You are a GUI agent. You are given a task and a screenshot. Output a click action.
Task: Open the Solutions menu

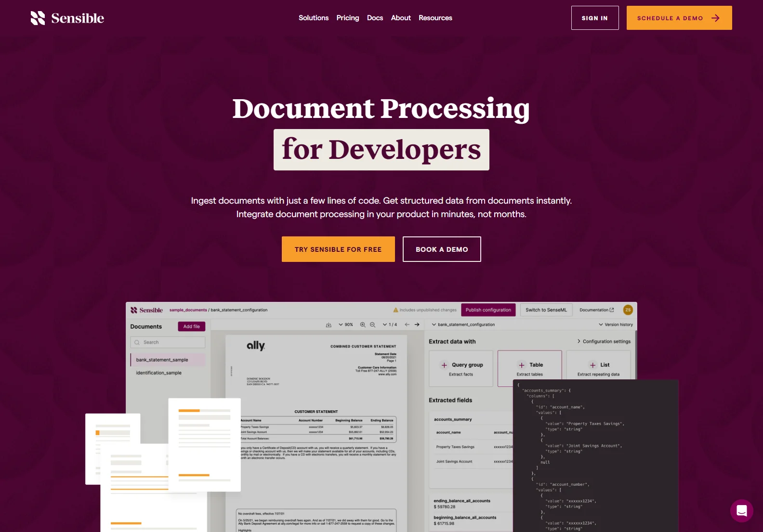(x=314, y=18)
